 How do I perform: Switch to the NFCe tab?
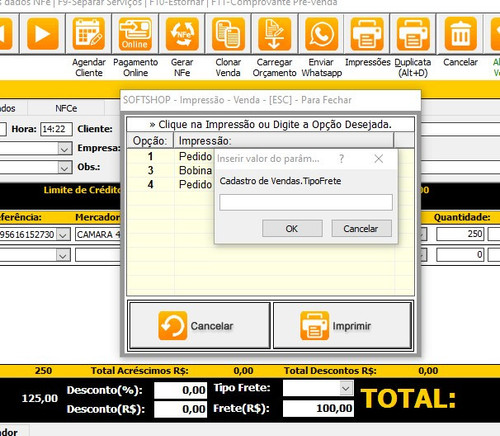tap(66, 108)
